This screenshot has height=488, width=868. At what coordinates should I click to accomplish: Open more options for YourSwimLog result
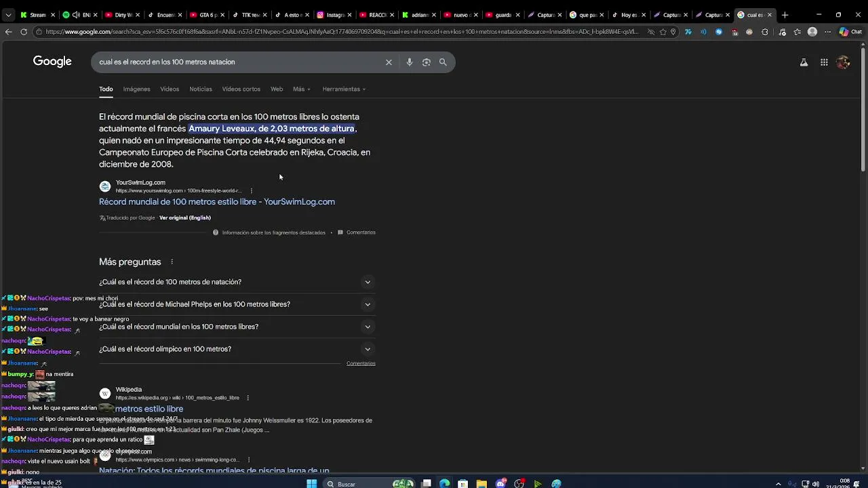click(x=252, y=190)
